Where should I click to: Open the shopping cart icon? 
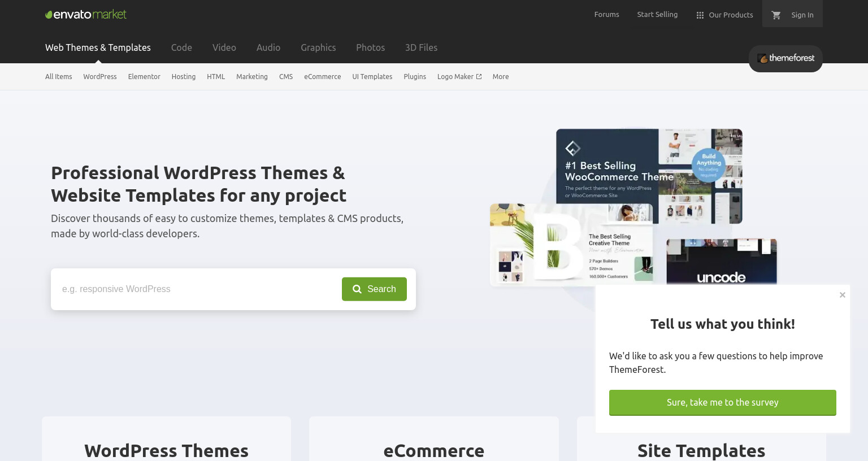click(x=776, y=15)
